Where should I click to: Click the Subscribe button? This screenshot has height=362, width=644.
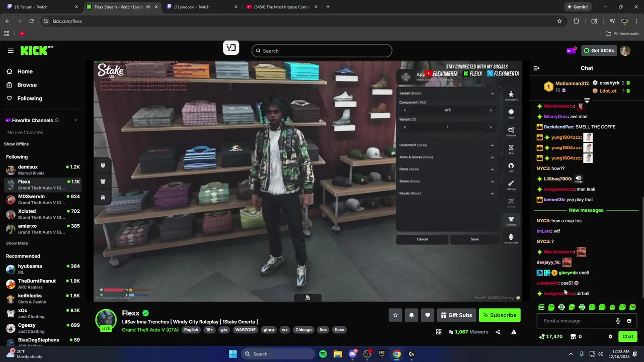click(500, 315)
